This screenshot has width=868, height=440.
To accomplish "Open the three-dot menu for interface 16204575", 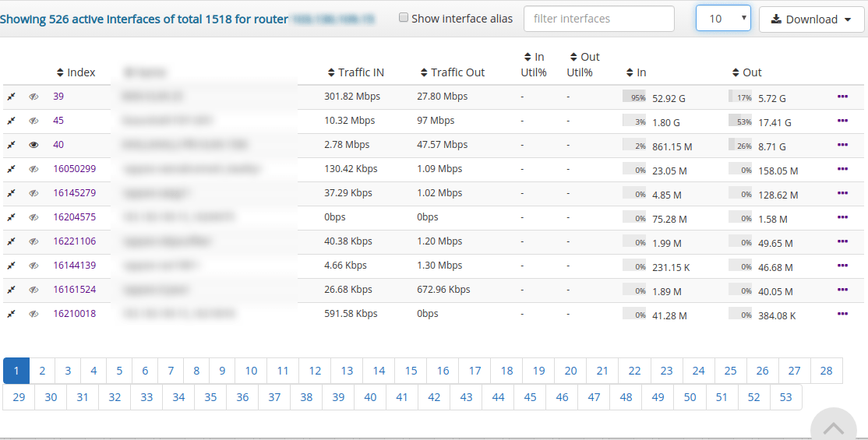I will [842, 217].
